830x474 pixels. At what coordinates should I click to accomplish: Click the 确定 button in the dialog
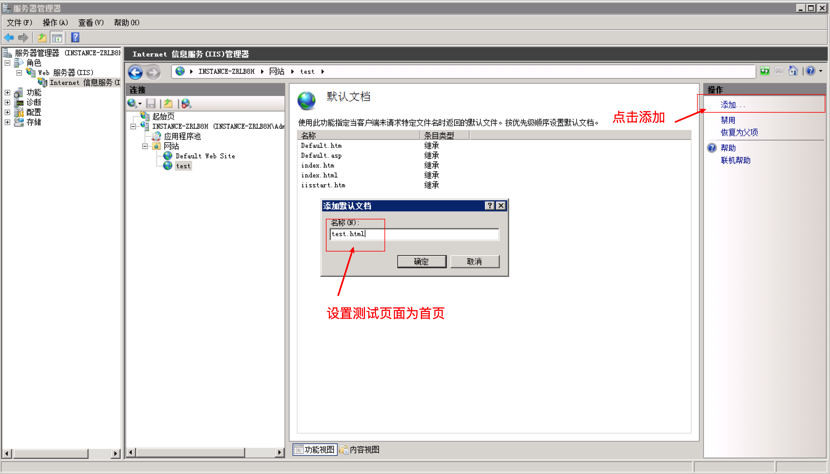421,262
